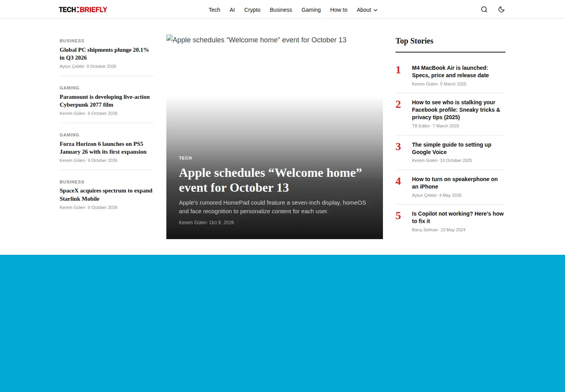Click the date 5 March 2025
The height and width of the screenshot is (392, 565).
click(453, 84)
